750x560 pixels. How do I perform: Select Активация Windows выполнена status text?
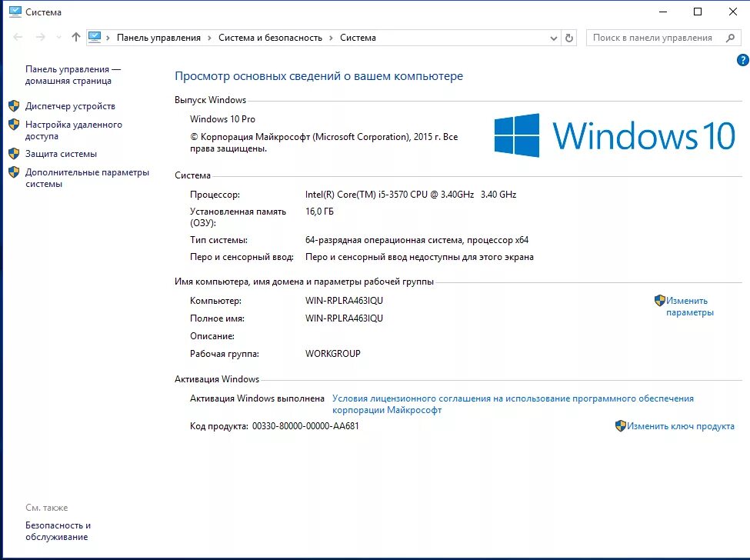click(x=257, y=398)
